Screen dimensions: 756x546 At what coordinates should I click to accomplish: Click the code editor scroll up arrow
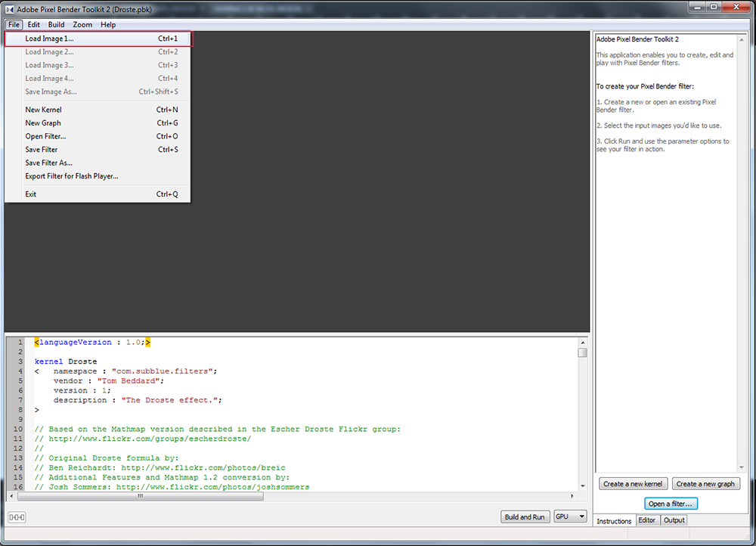click(x=582, y=343)
